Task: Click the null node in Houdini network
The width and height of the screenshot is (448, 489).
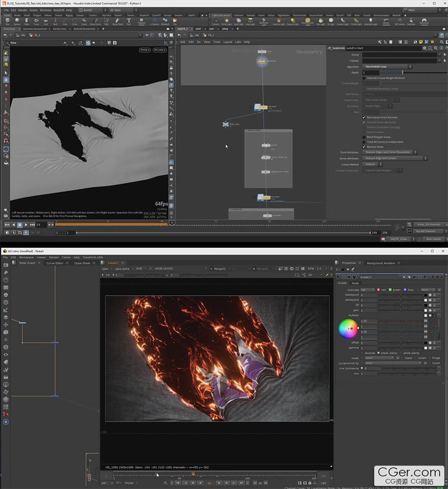Action: [226, 125]
